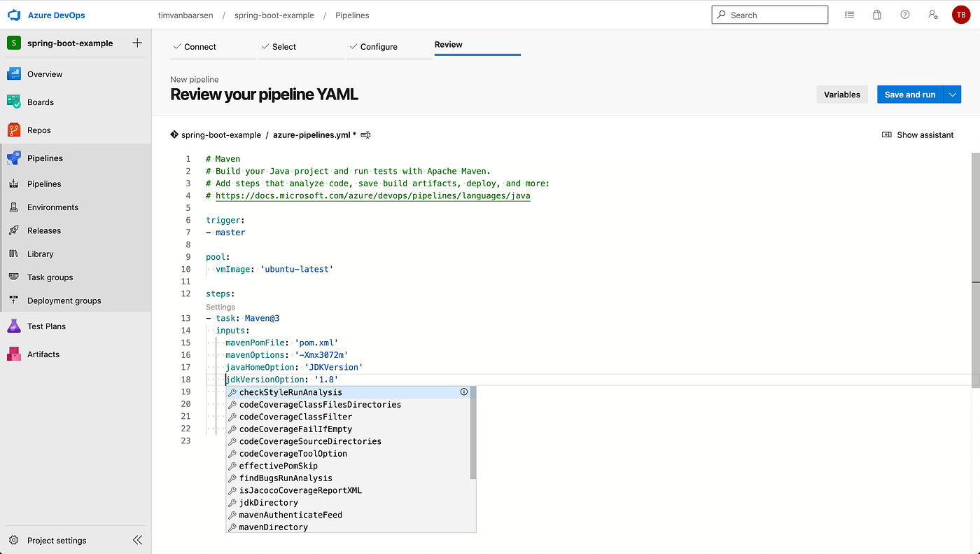
Task: Click the rename file icon beside azure-pipelines.yml
Action: point(365,135)
